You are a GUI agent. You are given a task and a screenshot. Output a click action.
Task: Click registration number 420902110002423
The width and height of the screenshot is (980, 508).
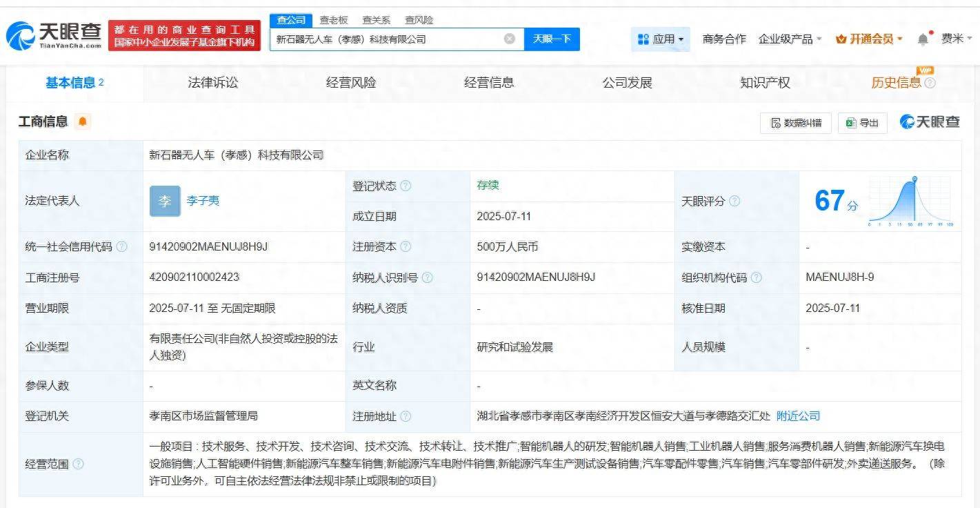[194, 277]
